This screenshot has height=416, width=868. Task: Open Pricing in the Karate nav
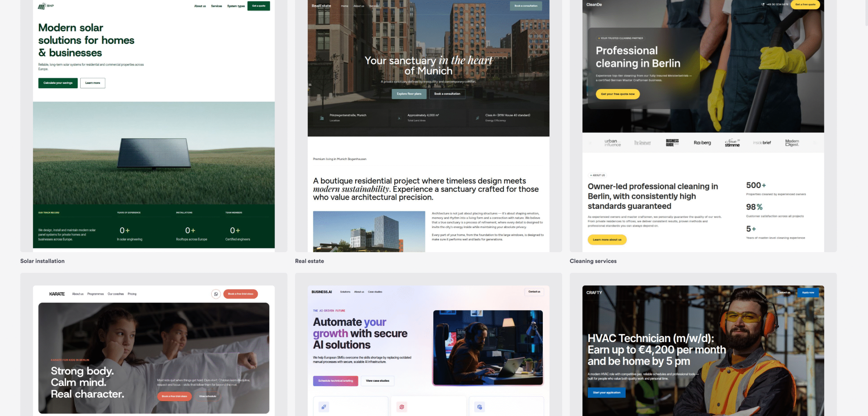tap(132, 294)
